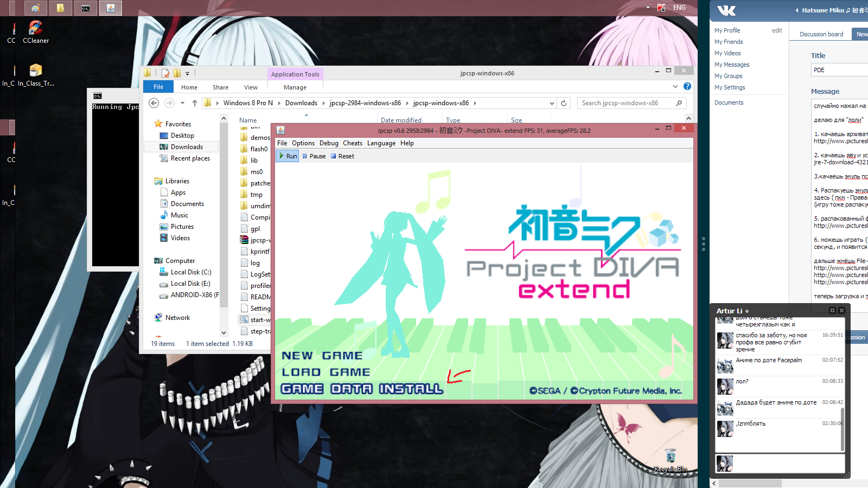Screen dimensions: 868x488
Task: Select Downloads in the navigation pane
Action: click(x=187, y=147)
